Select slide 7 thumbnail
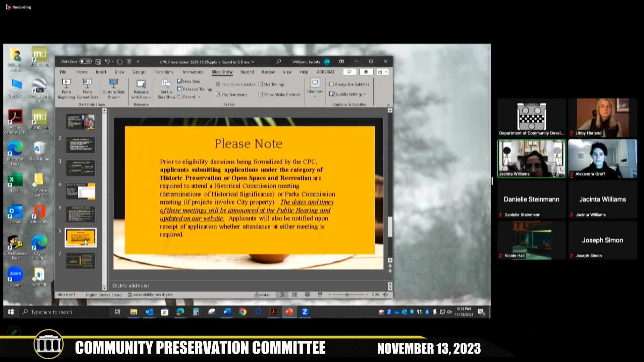644x362 pixels. (80, 261)
